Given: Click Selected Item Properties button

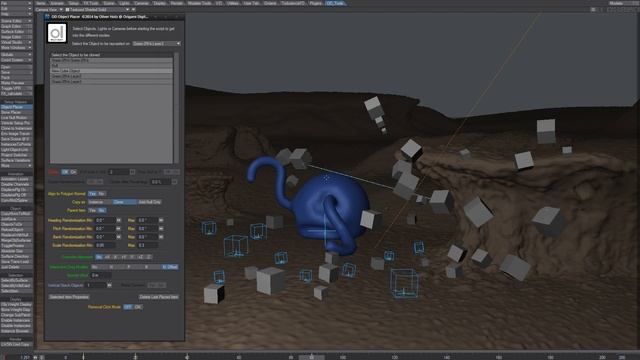Looking at the screenshot, I should [69, 297].
